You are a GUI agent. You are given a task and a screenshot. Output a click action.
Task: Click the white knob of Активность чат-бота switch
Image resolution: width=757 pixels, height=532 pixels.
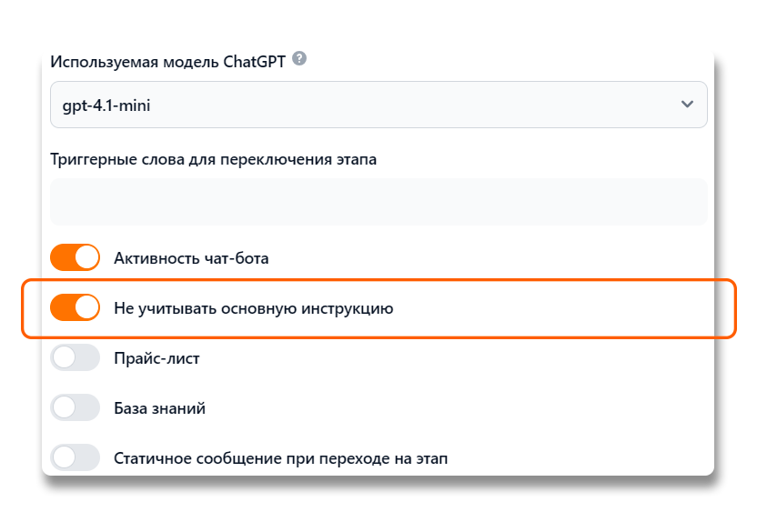[86, 257]
